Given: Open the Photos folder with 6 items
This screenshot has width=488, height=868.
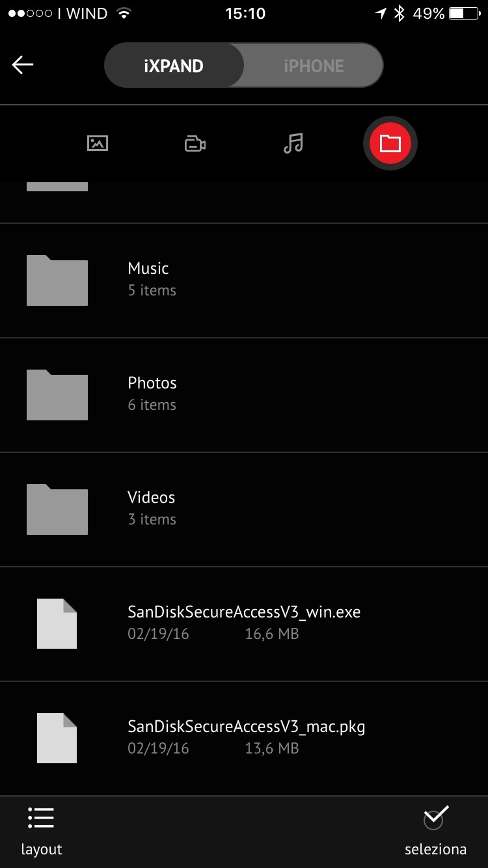Looking at the screenshot, I should (244, 395).
